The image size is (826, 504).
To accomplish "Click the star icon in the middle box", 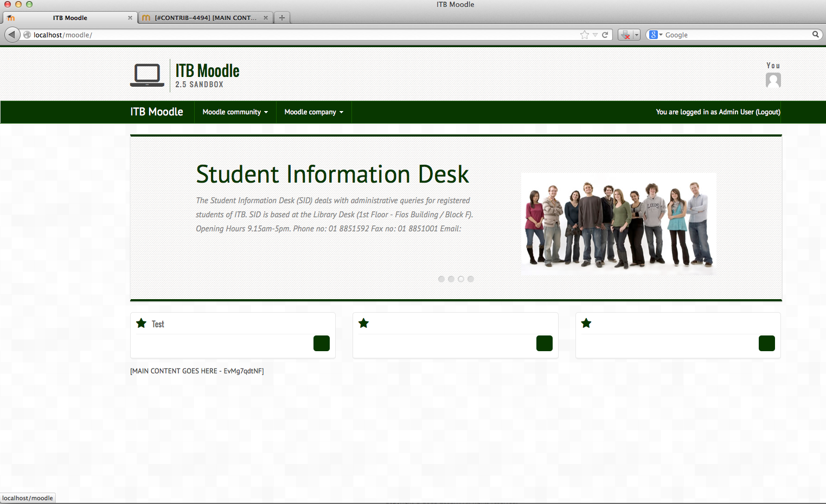I will tap(363, 324).
